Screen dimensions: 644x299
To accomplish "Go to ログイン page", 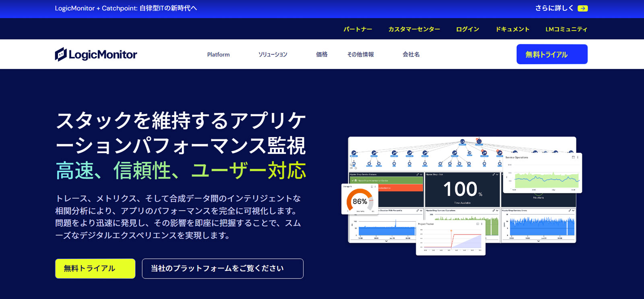I will pos(467,29).
